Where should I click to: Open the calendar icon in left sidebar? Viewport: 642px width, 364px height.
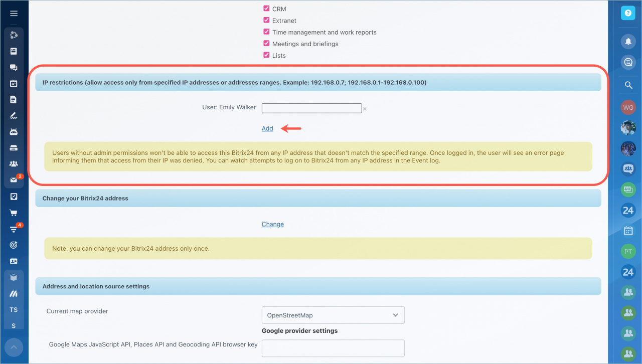click(14, 83)
